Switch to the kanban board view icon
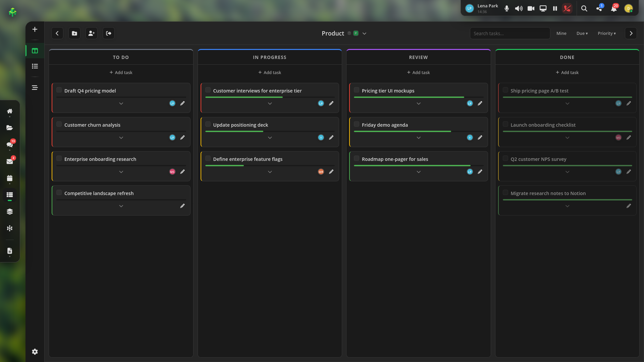 35,51
